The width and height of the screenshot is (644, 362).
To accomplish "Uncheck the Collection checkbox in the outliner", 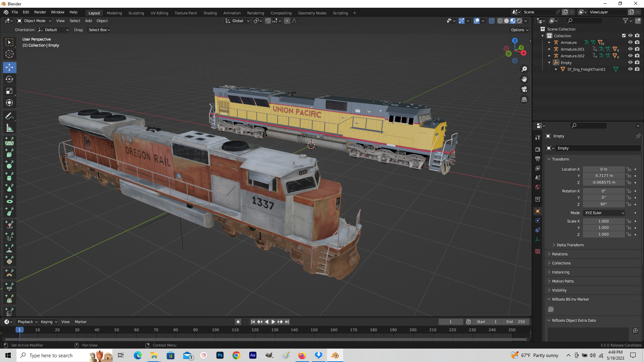I will tap(624, 36).
